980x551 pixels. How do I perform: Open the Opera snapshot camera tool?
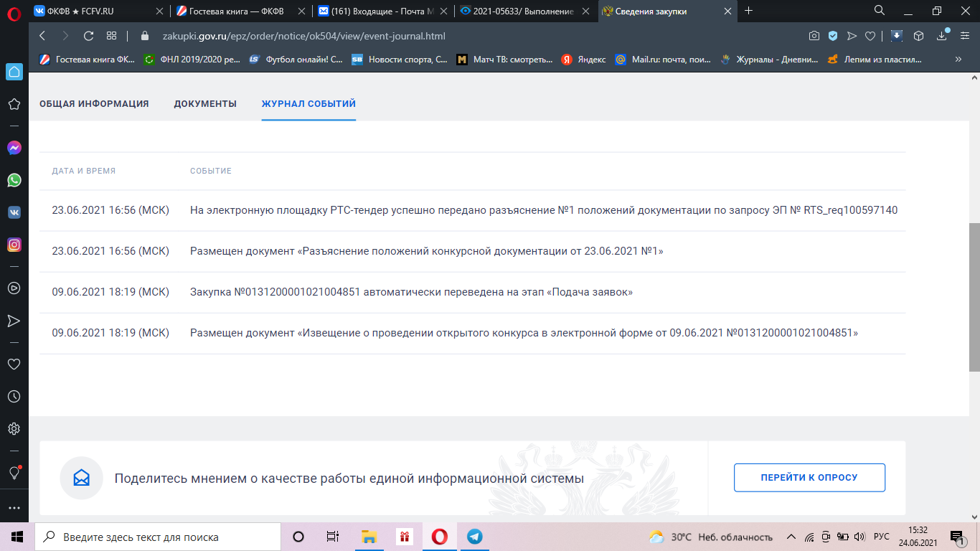click(814, 36)
